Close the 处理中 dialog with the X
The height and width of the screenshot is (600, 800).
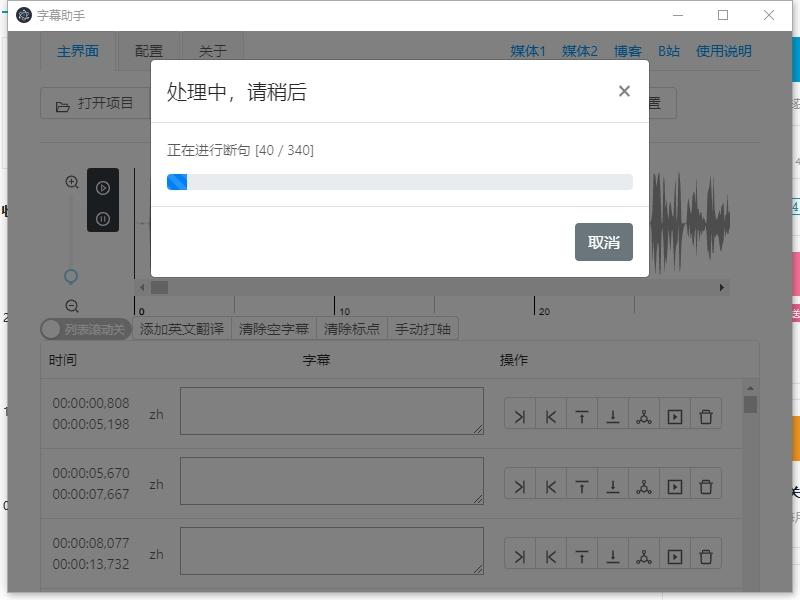point(624,91)
